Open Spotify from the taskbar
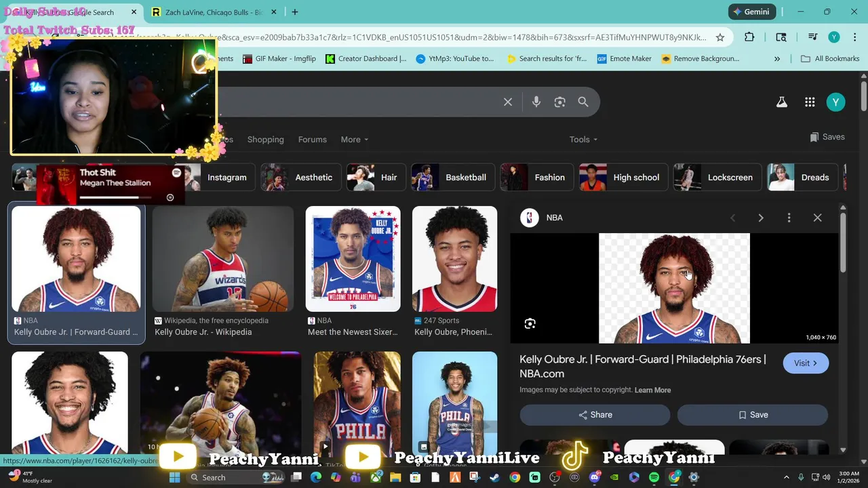Screen dimensions: 868x488 coord(654,477)
